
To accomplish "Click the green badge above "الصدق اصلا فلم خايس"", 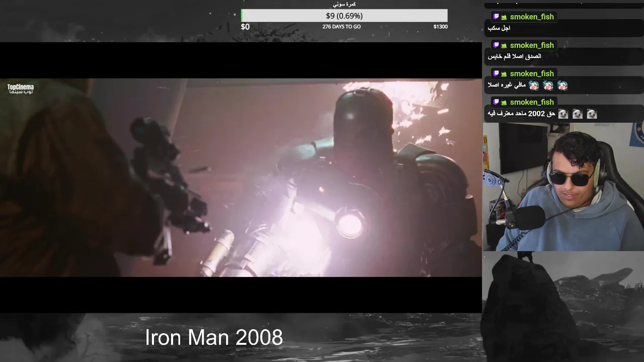I will click(x=504, y=46).
